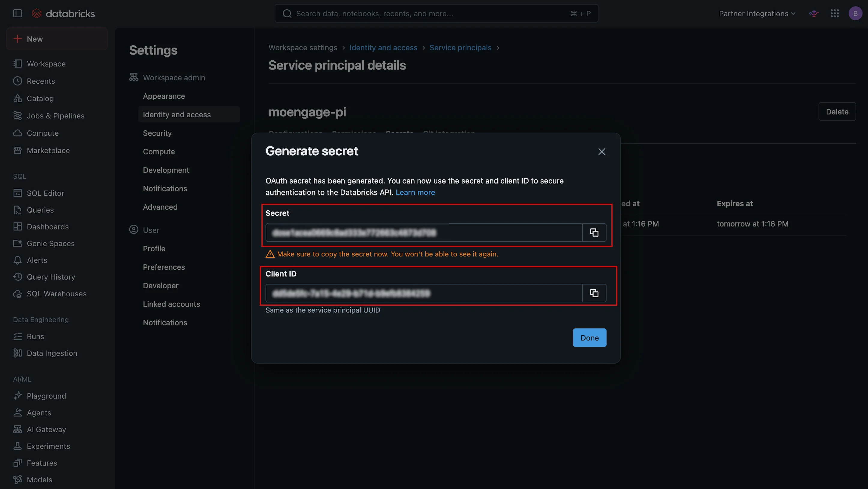The image size is (868, 489).
Task: Open Runs icon
Action: click(x=17, y=336)
